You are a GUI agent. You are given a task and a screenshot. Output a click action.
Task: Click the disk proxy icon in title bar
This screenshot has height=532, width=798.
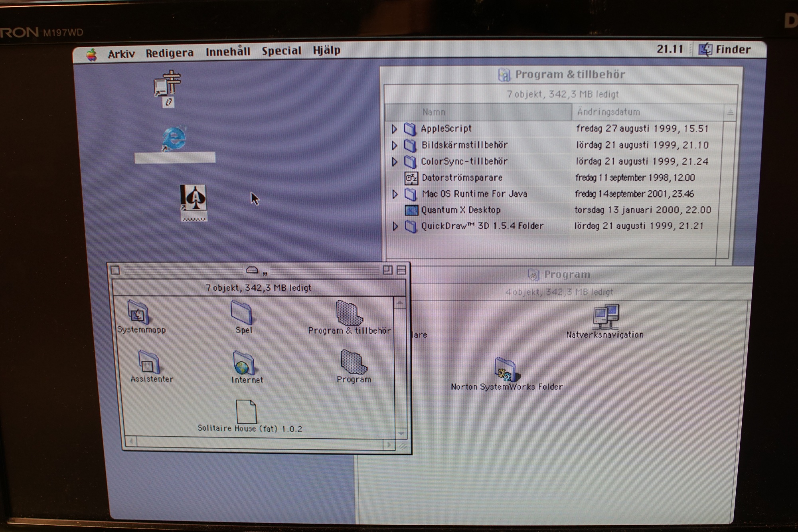252,270
